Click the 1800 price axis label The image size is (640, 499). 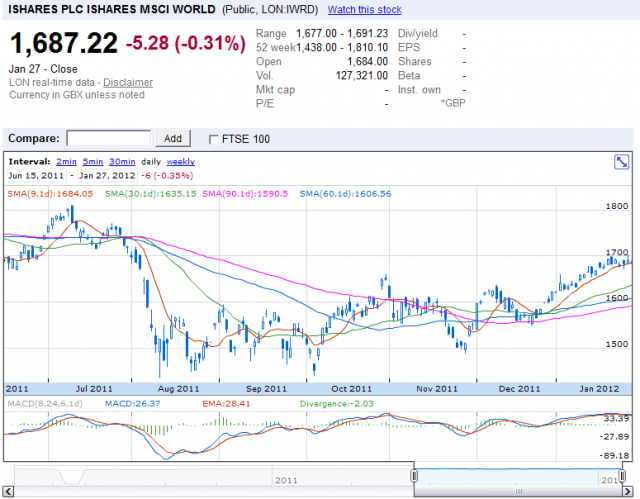point(617,206)
